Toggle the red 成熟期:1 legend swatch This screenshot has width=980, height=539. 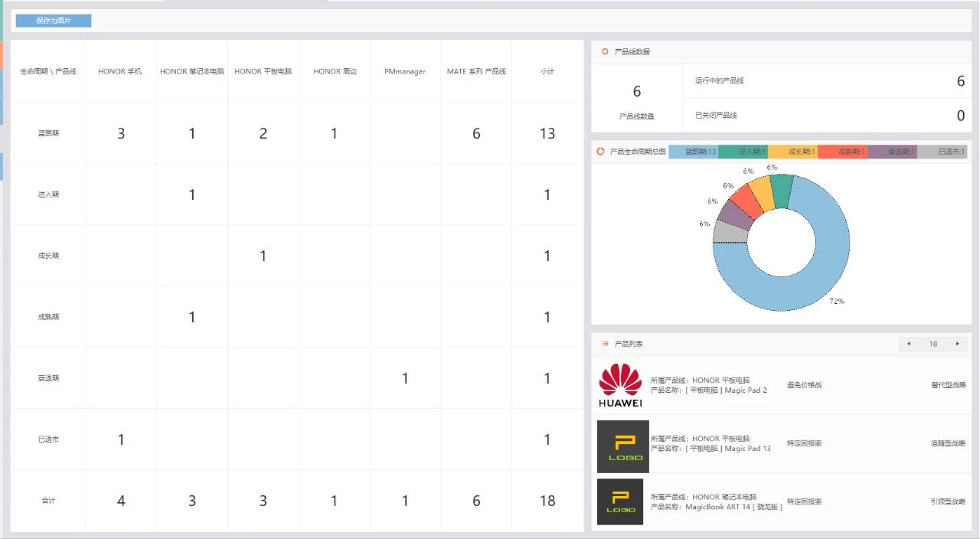click(842, 152)
